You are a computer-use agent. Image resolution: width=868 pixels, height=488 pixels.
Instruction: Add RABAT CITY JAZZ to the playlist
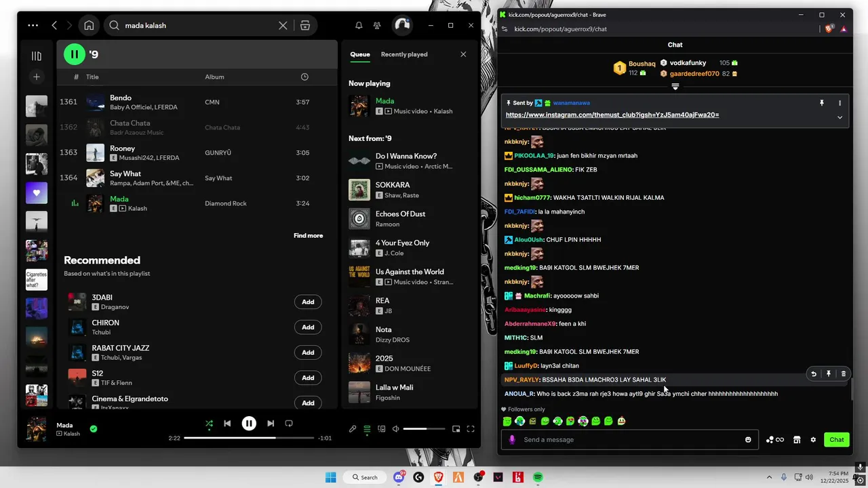click(x=308, y=352)
